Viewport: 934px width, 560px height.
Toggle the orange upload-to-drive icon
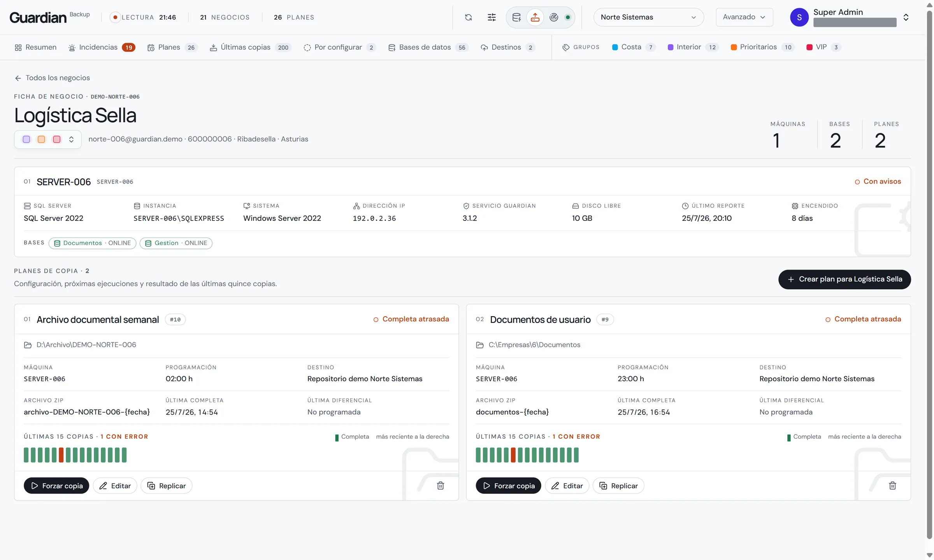[x=535, y=17]
